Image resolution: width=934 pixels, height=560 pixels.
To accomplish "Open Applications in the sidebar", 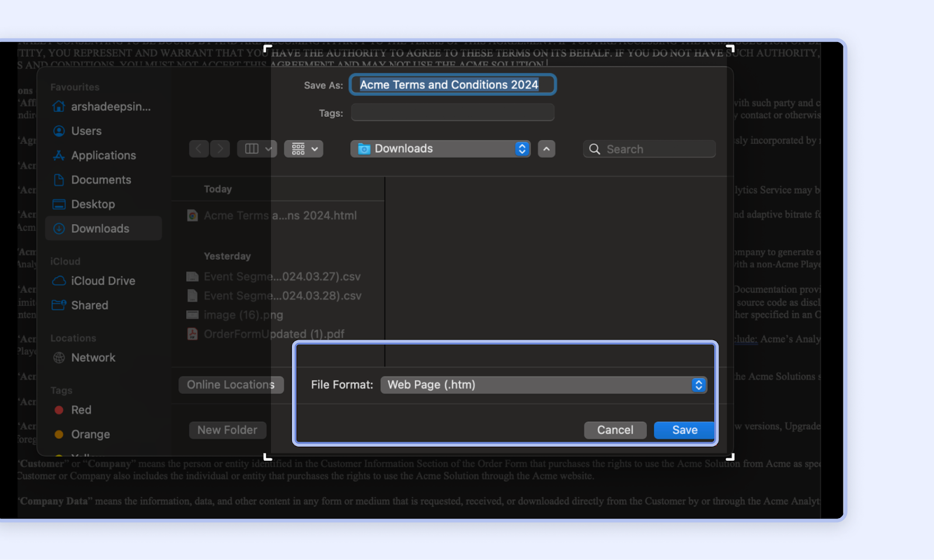I will 103,156.
